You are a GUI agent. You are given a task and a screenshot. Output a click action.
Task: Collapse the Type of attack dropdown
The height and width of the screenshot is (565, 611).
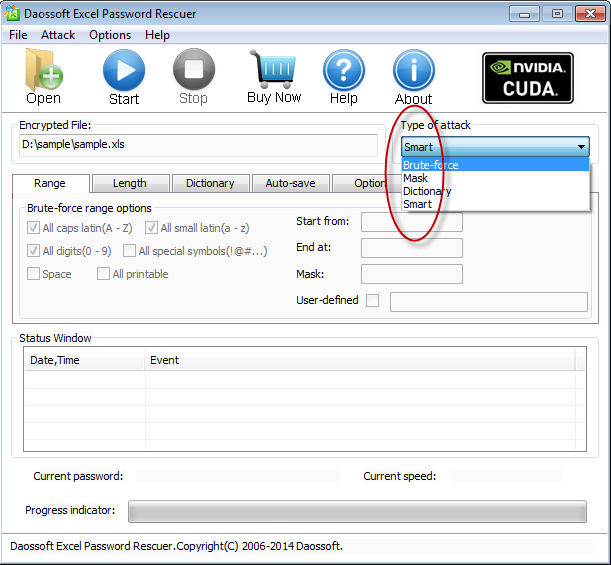pyautogui.click(x=581, y=147)
